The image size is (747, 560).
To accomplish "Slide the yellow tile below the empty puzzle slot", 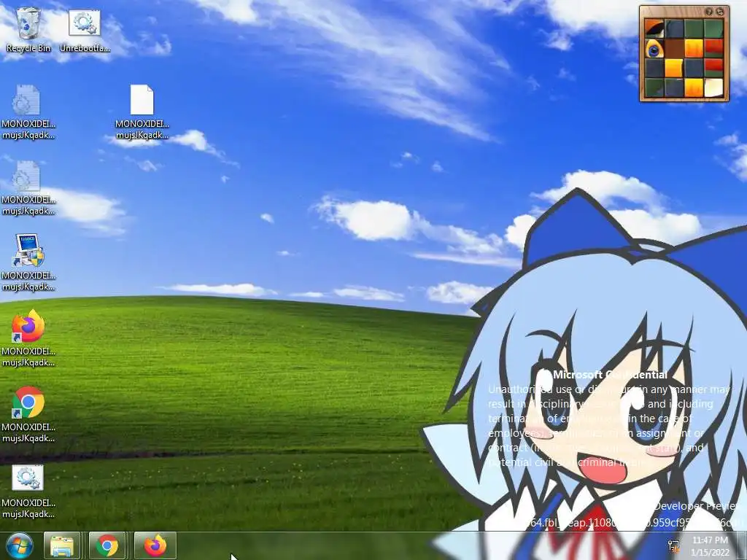I will coord(674,68).
